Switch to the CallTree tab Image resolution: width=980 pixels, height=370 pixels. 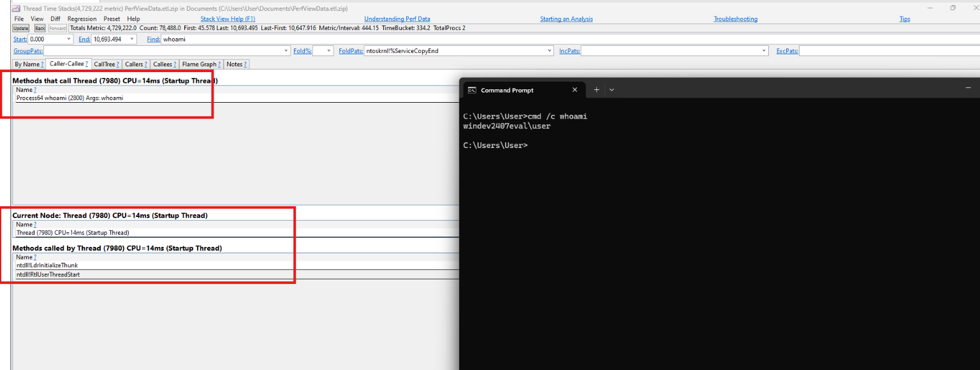[106, 64]
